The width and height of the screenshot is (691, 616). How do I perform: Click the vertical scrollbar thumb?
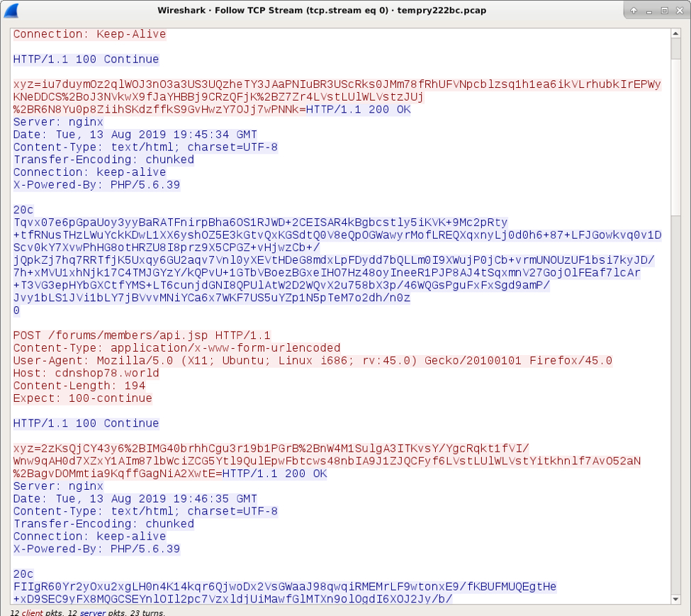[676, 128]
